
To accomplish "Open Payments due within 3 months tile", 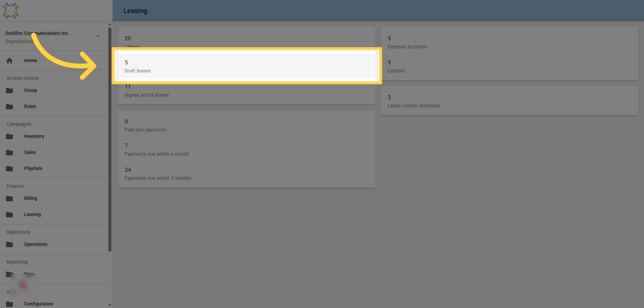I will [x=247, y=173].
